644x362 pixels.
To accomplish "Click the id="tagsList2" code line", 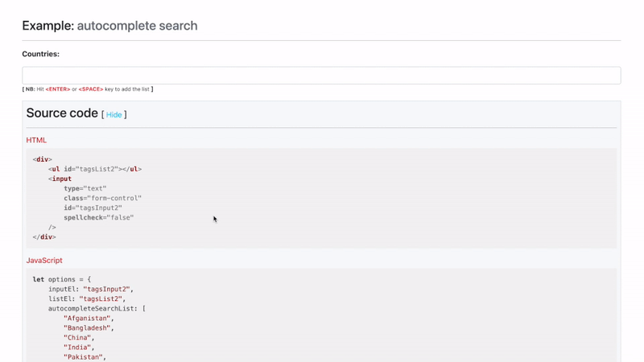I will click(95, 169).
